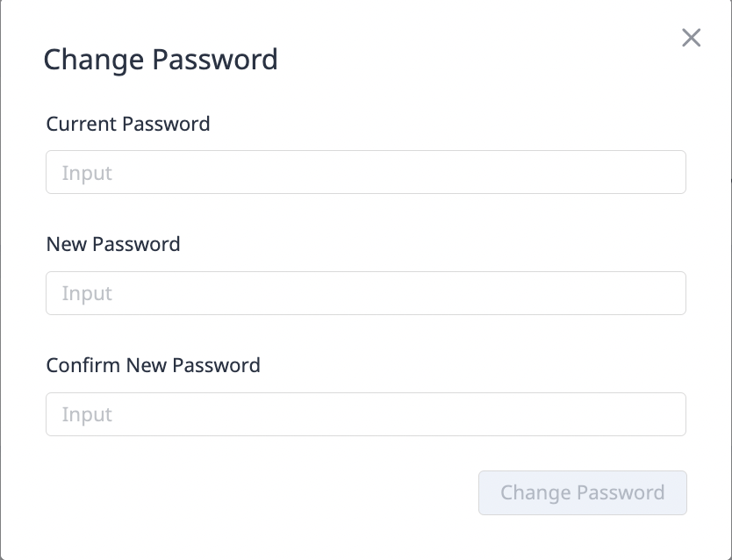Screen dimensions: 732x560
Task: Submit the form via Change Password button
Action: [582, 492]
